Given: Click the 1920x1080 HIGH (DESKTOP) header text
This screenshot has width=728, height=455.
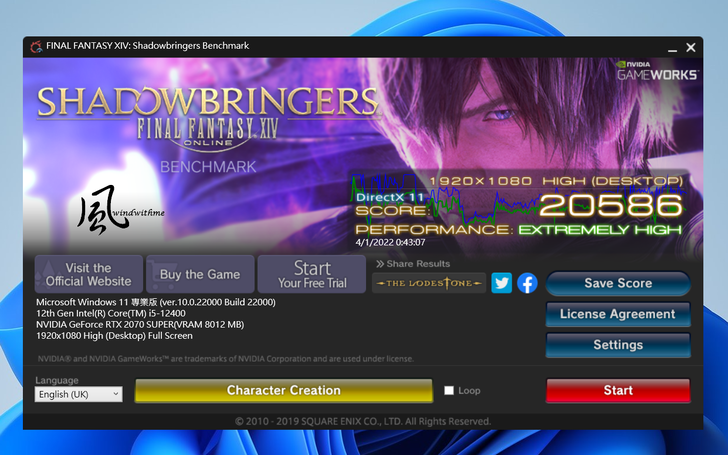Looking at the screenshot, I should (556, 181).
